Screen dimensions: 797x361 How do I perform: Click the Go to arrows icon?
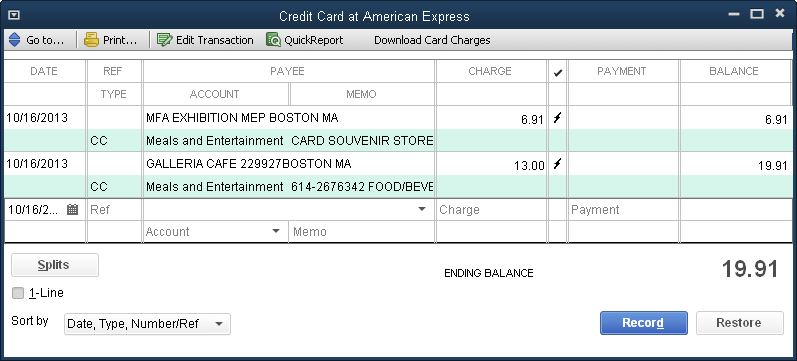(x=15, y=40)
